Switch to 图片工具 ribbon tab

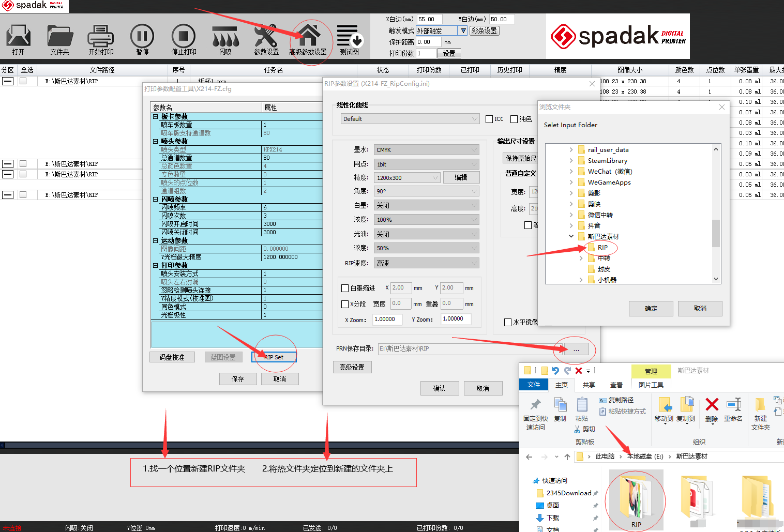(651, 385)
